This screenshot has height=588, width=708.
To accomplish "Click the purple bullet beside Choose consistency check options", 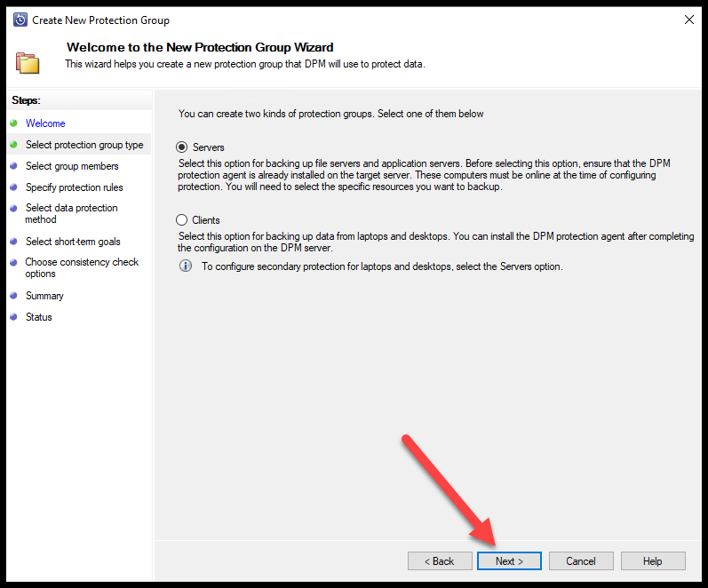I will (x=13, y=262).
